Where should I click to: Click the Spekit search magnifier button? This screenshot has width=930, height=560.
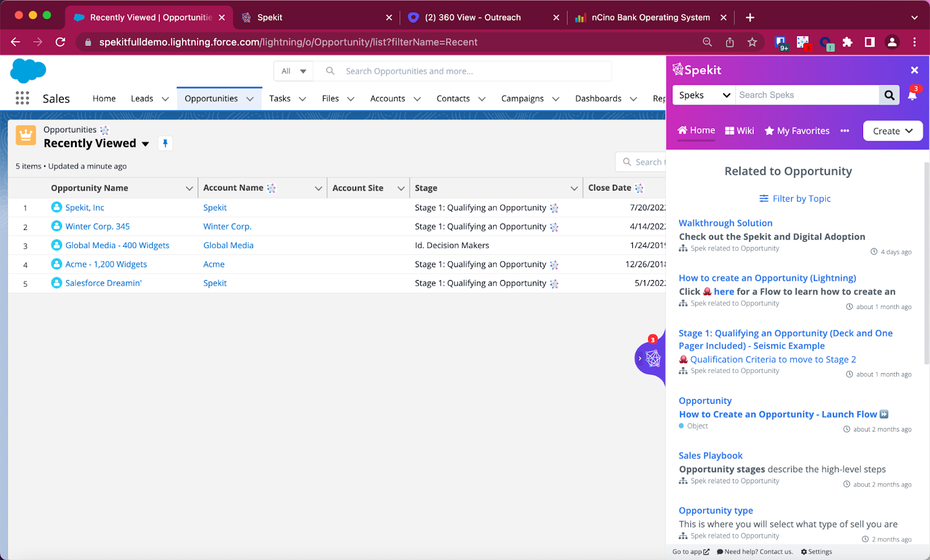point(889,95)
